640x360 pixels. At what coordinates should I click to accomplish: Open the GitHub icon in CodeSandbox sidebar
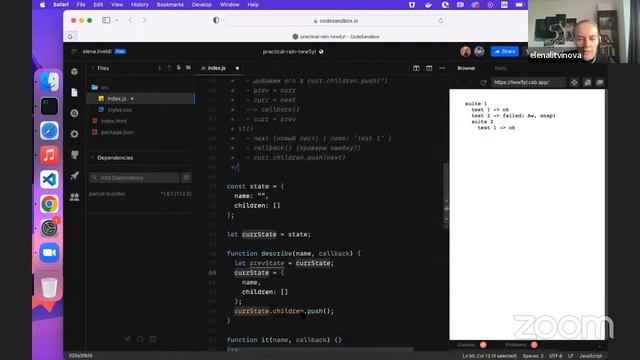[74, 155]
